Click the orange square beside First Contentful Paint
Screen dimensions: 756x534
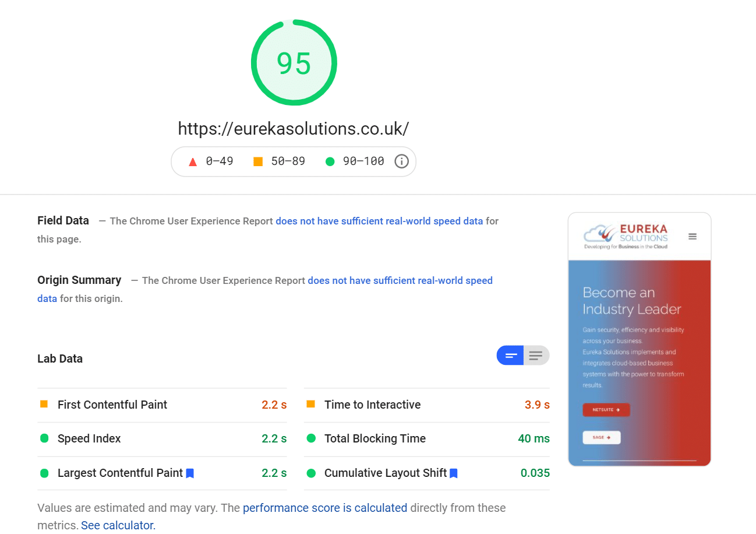click(44, 404)
